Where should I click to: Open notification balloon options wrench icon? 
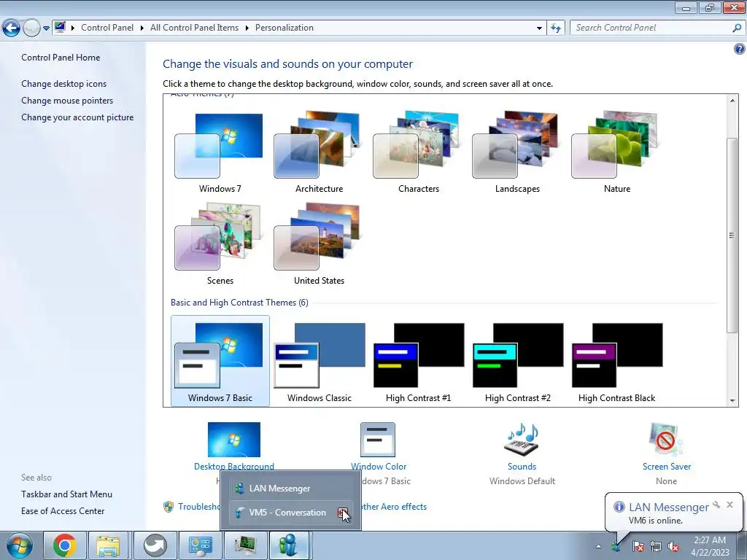coord(716,505)
